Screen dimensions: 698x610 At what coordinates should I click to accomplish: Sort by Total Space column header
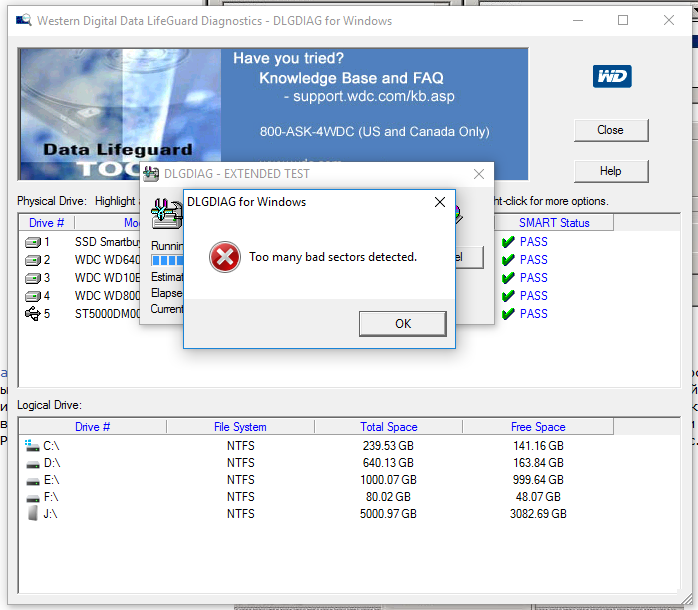point(389,427)
